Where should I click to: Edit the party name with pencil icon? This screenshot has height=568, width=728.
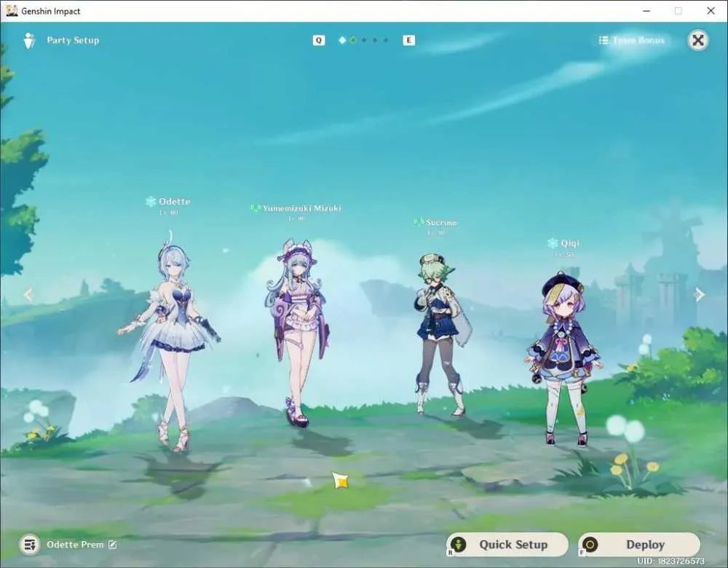(112, 544)
